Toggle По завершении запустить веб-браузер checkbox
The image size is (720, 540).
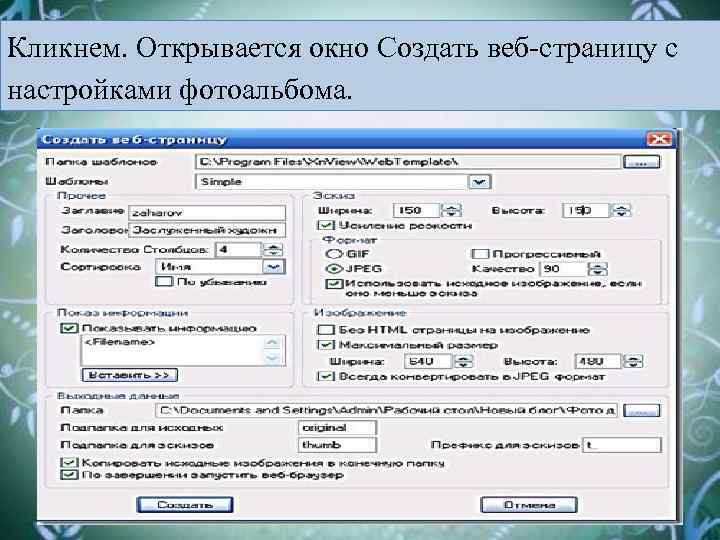pos(69,475)
